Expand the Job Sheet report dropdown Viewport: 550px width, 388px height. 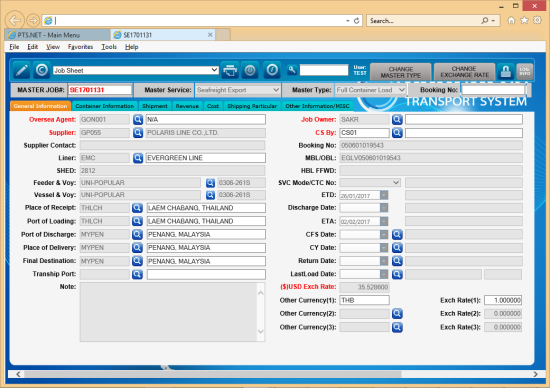click(214, 70)
